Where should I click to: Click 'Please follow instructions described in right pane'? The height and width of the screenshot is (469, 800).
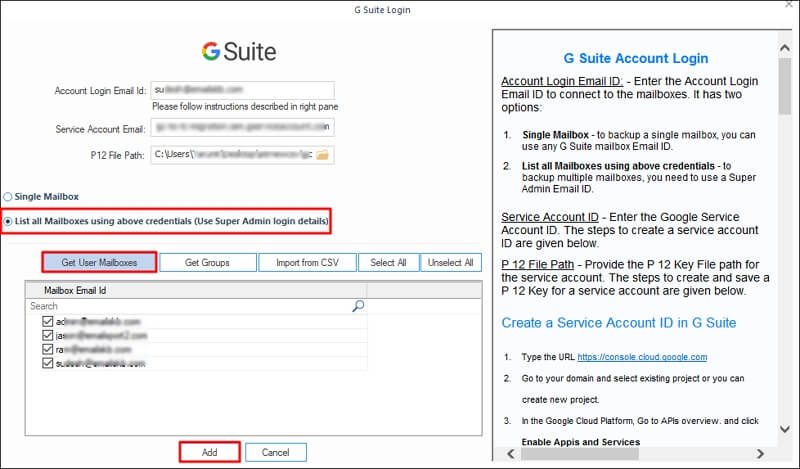[x=245, y=106]
